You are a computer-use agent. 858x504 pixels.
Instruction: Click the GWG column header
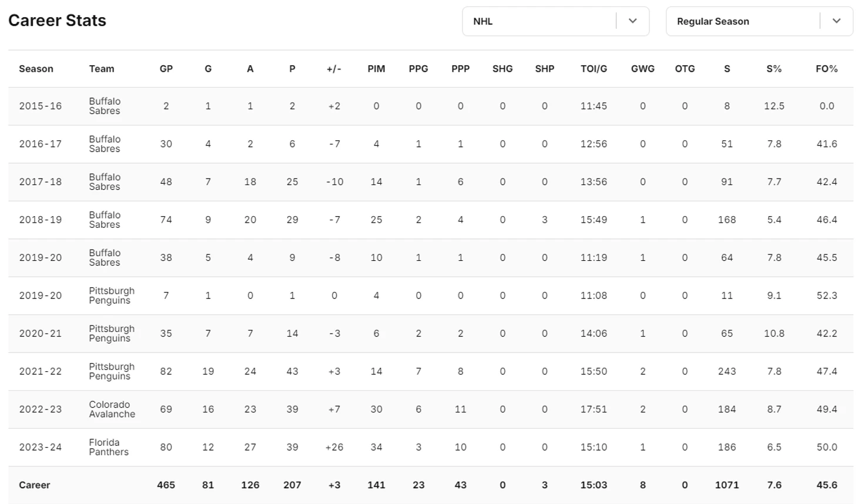642,69
